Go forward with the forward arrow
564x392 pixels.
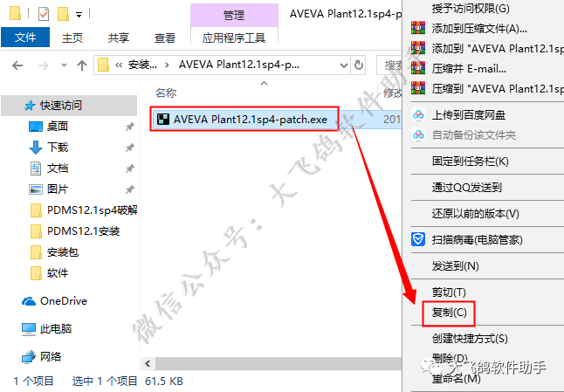coord(44,65)
